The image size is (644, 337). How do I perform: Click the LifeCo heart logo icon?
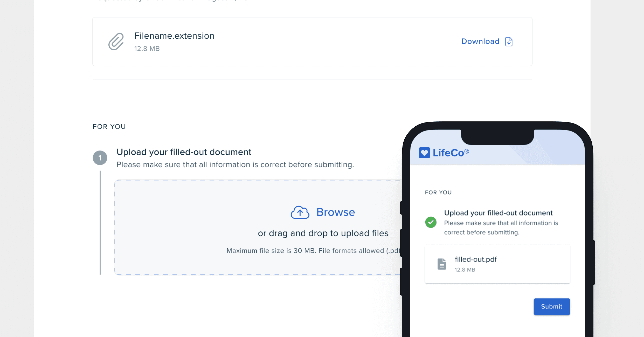click(424, 153)
